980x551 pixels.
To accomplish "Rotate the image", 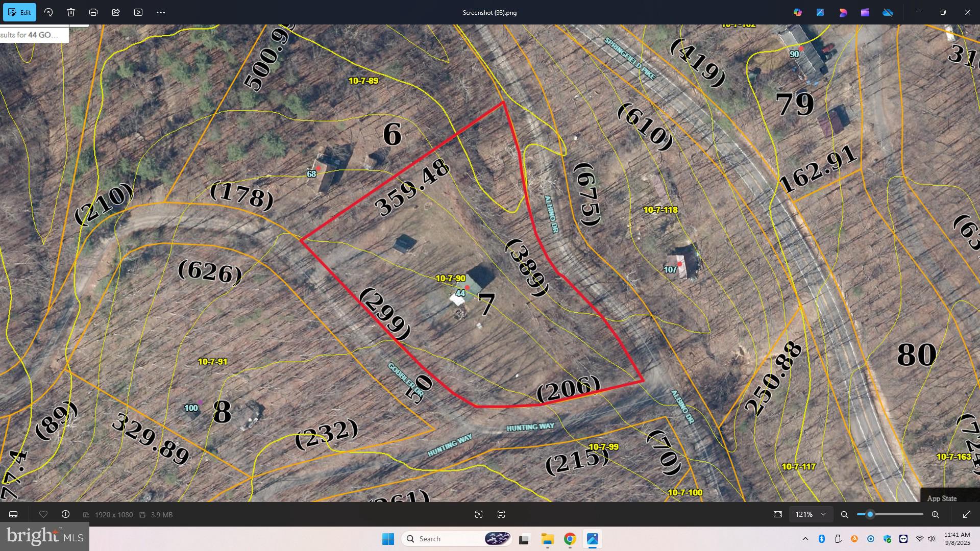I will pyautogui.click(x=49, y=12).
